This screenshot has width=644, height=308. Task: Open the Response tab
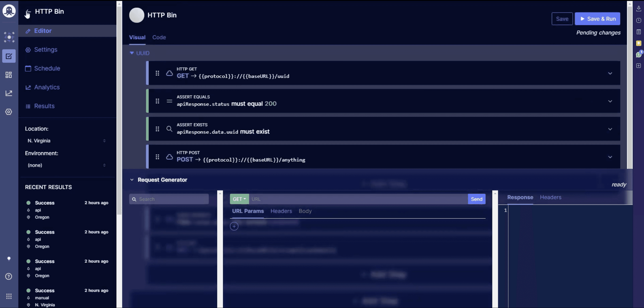coord(520,197)
